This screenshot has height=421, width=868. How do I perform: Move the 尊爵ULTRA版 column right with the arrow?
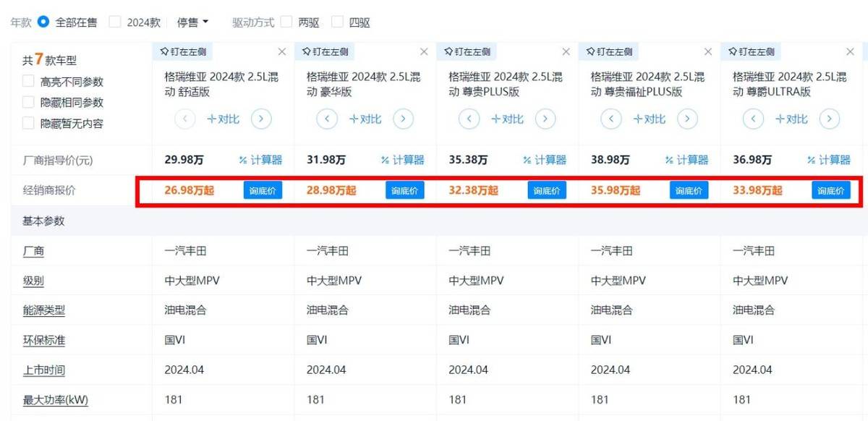[x=830, y=119]
